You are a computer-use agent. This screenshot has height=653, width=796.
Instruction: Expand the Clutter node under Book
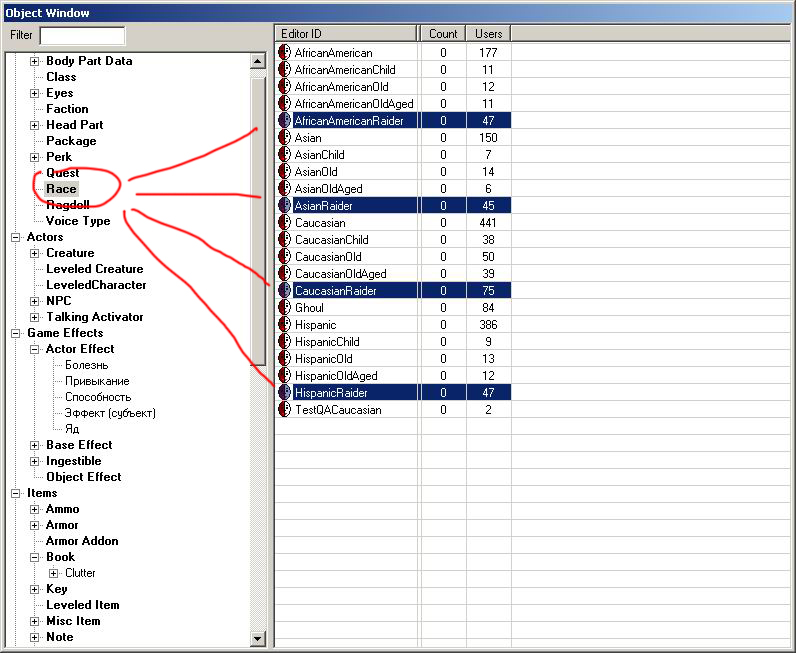pyautogui.click(x=53, y=573)
